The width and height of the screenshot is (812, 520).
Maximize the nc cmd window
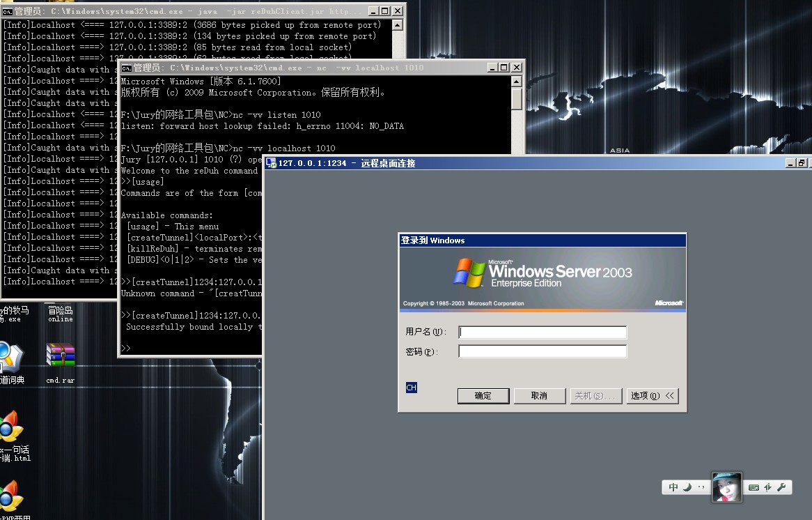tap(504, 68)
